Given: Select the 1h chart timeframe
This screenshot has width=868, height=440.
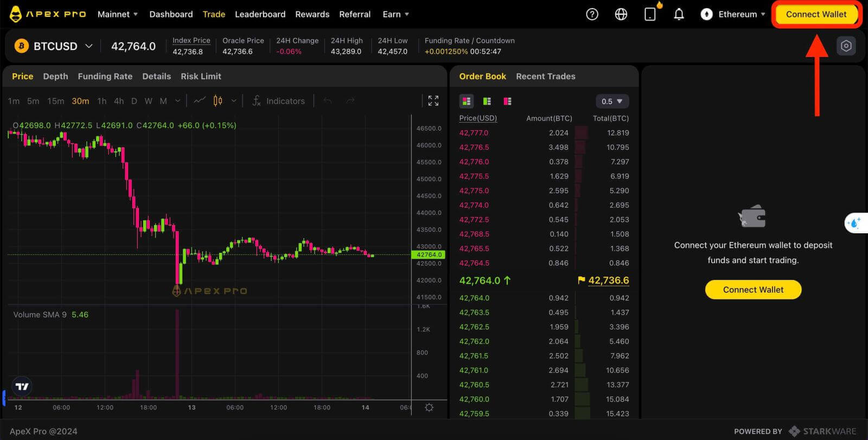Looking at the screenshot, I should pos(101,101).
